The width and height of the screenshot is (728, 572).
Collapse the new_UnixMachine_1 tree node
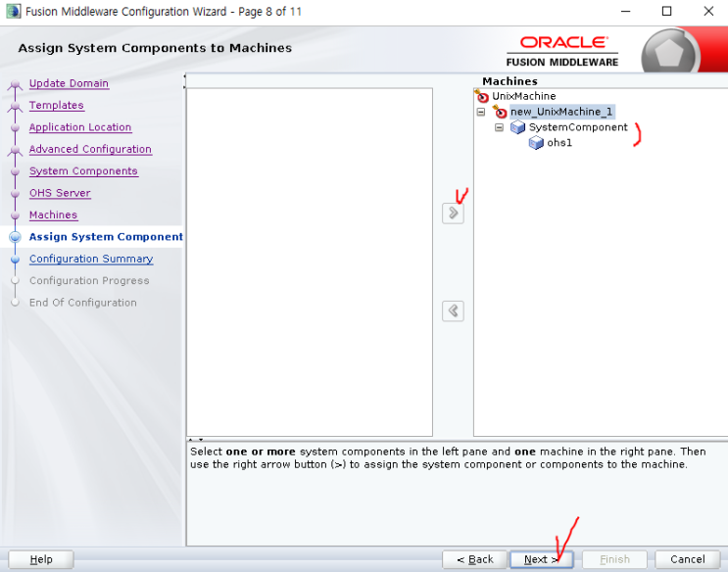click(481, 112)
